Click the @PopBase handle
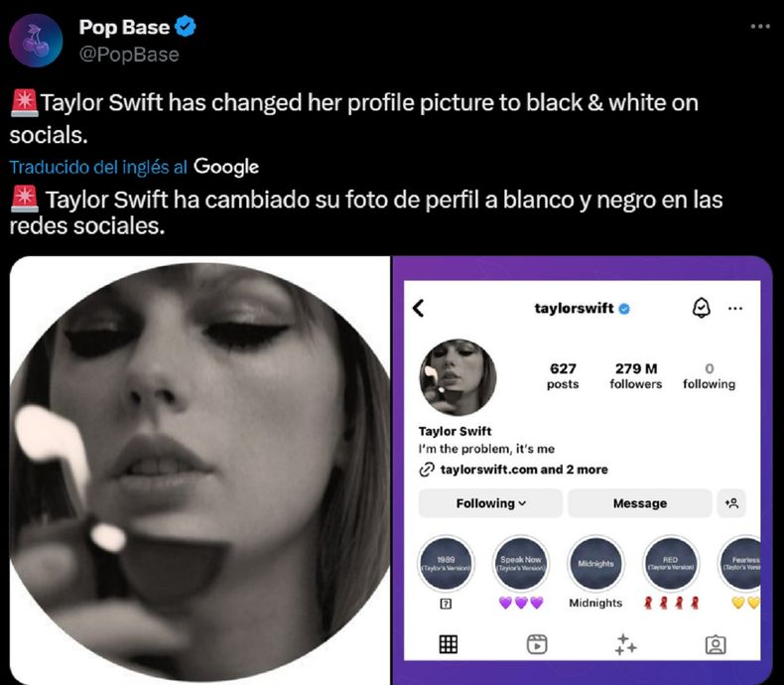 coord(129,55)
